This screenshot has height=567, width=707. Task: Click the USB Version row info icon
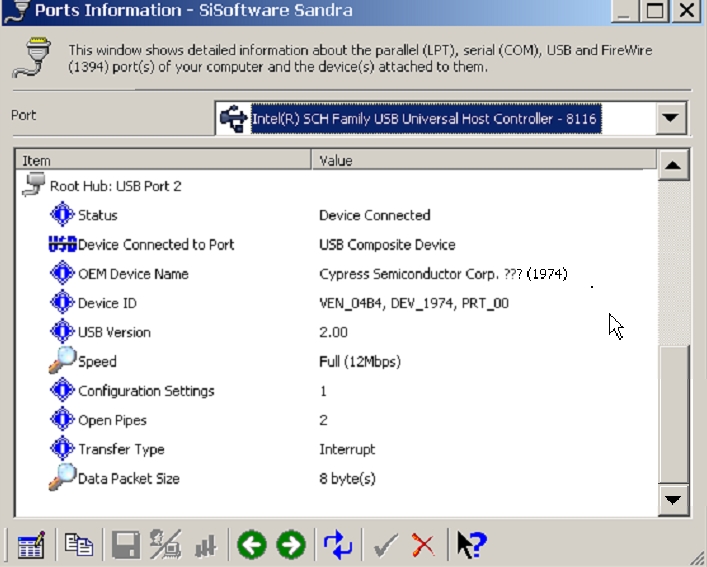(62, 331)
